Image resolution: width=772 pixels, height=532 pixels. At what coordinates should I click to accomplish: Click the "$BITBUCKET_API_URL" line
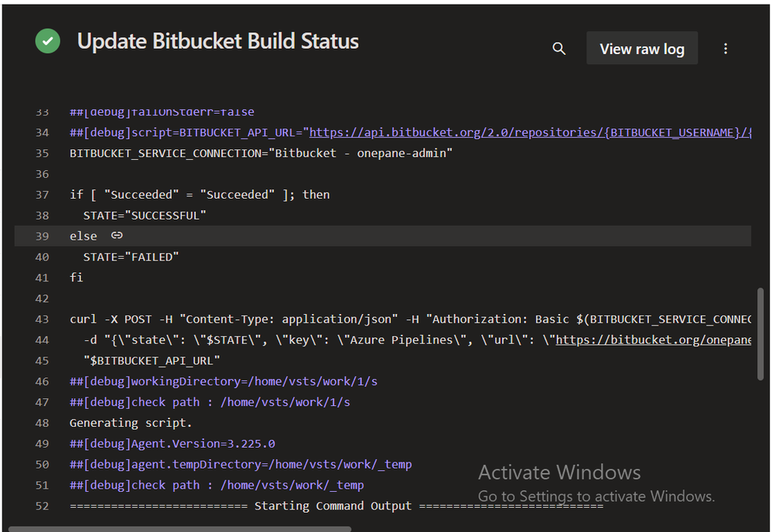point(152,361)
